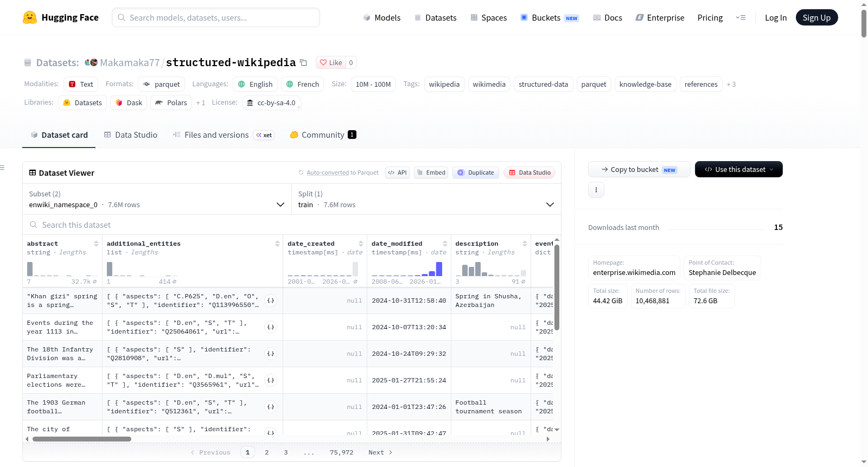The height and width of the screenshot is (467, 868).
Task: Expand the Use this dataset dropdown
Action: click(739, 169)
